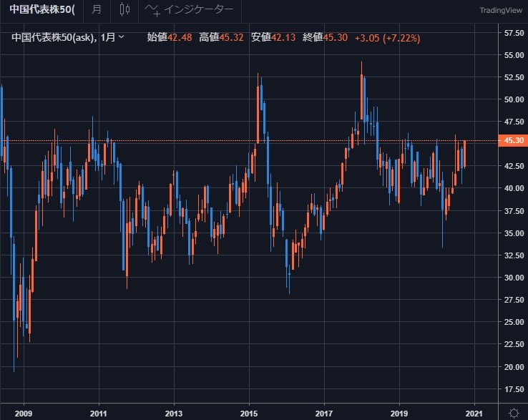The height and width of the screenshot is (420, 528).
Task: Click the 42.50 price axis label
Action: point(514,166)
